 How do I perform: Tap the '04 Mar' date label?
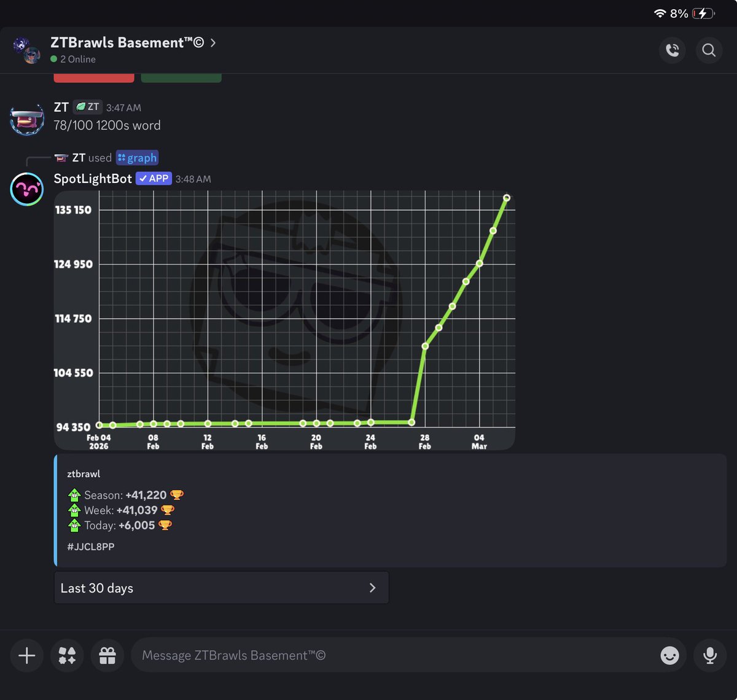[x=479, y=442]
